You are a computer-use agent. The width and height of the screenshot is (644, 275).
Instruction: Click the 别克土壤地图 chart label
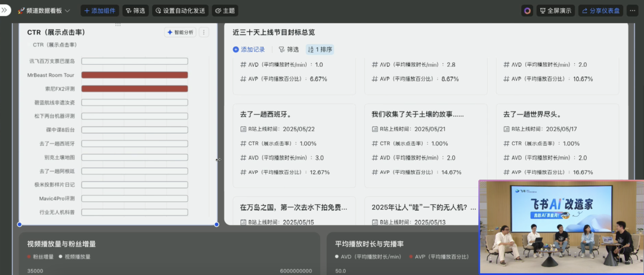(x=60, y=157)
